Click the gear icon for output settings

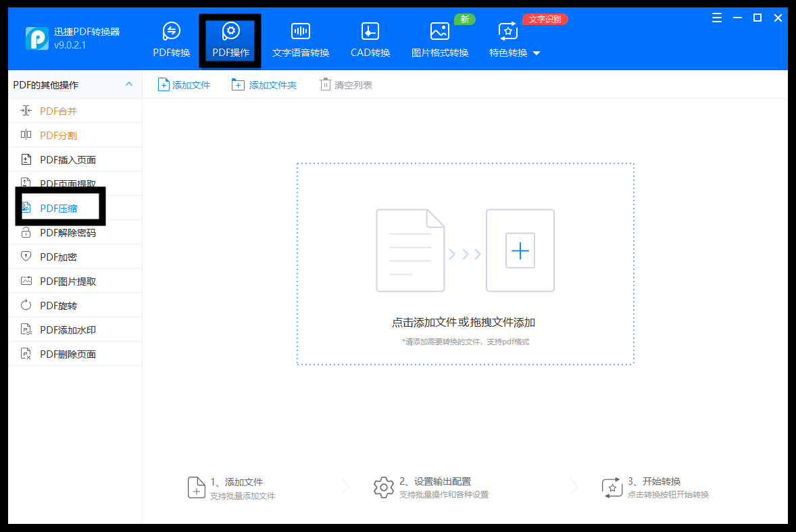(383, 487)
